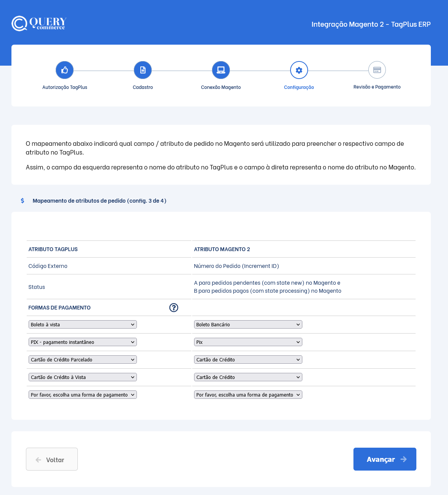Click the Avançar button
The image size is (448, 495).
pyautogui.click(x=385, y=459)
